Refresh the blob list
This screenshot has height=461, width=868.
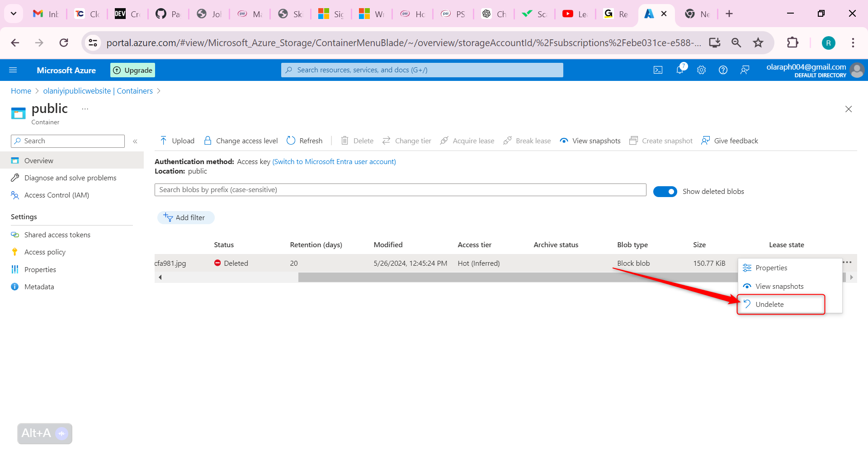[x=304, y=141]
